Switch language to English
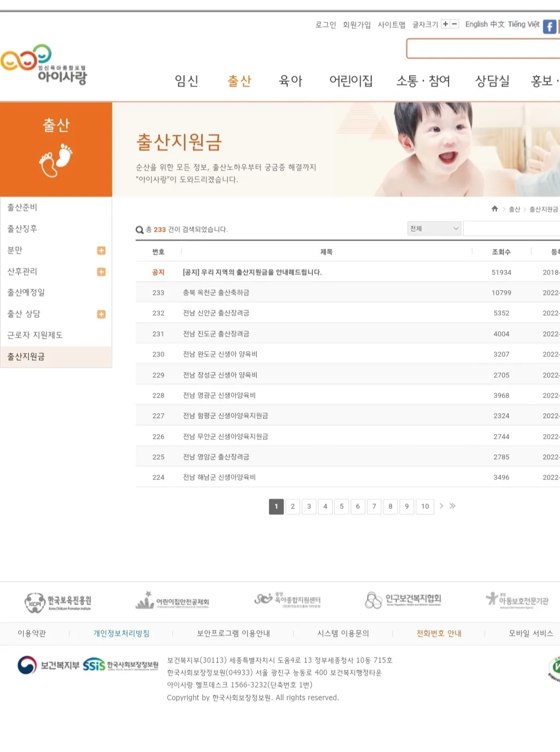The height and width of the screenshot is (752, 560). click(x=476, y=24)
